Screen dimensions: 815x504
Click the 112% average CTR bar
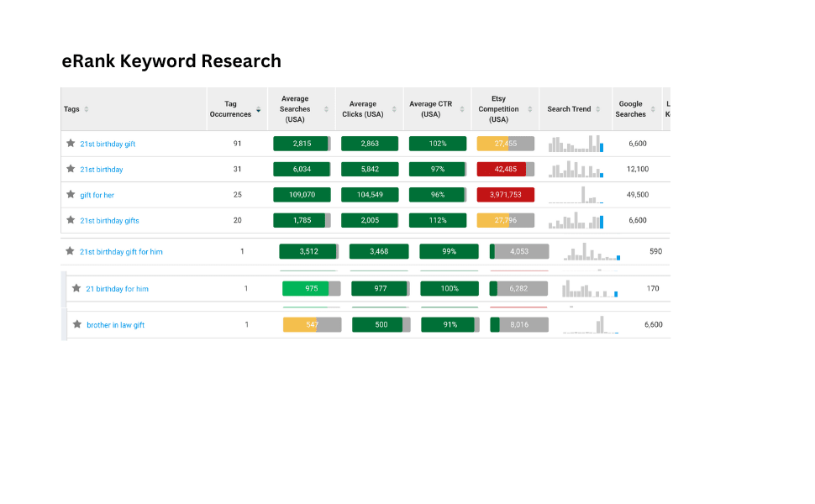point(438,220)
